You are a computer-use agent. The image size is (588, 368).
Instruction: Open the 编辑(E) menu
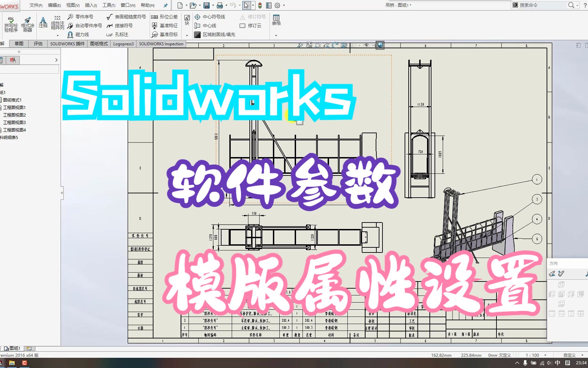(x=54, y=5)
